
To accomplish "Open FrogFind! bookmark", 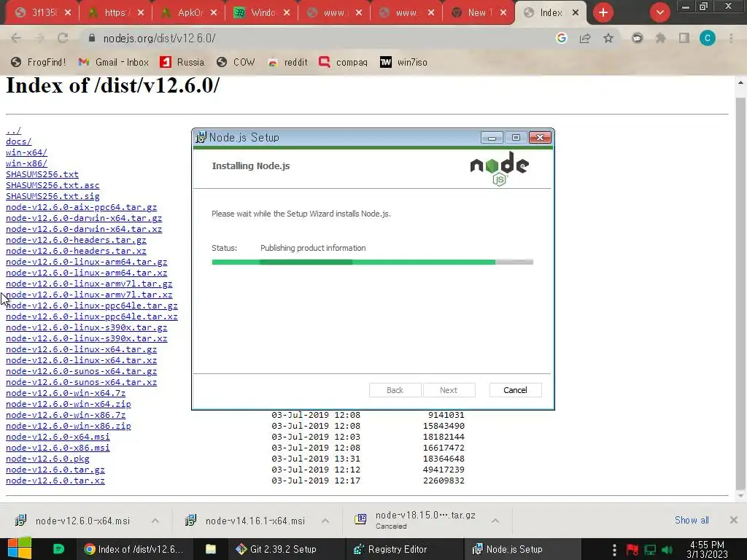I will point(38,63).
